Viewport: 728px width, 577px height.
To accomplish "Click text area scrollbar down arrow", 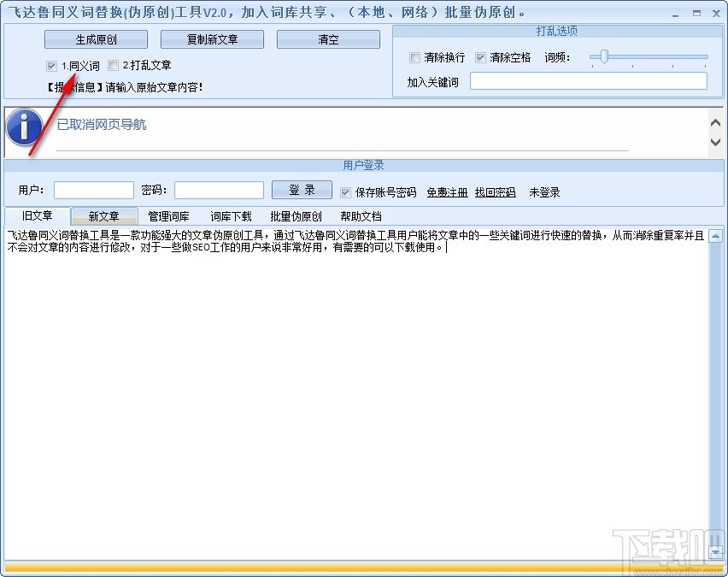I will point(715,552).
